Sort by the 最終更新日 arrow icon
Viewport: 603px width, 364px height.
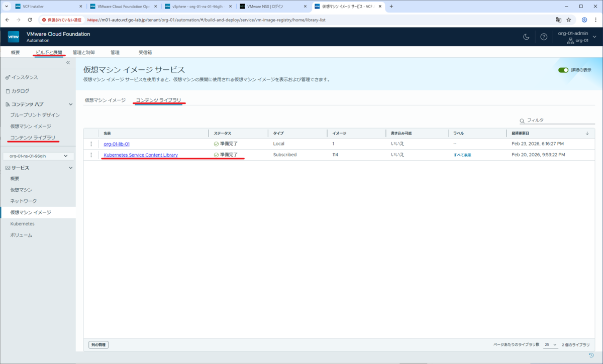tap(587, 134)
